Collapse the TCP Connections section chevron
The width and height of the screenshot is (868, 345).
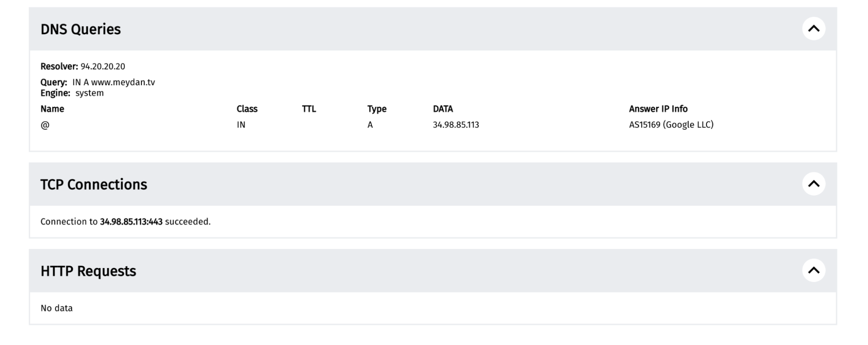[x=813, y=184]
